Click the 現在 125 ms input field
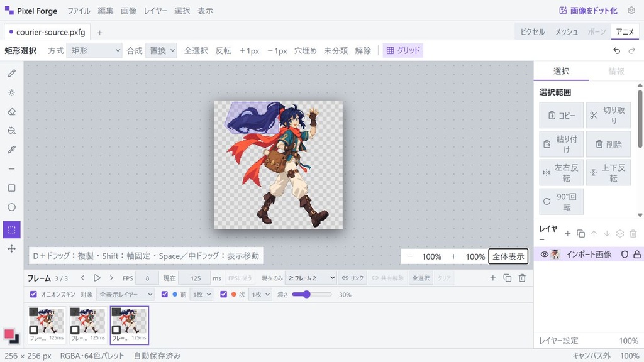The width and height of the screenshot is (644, 362). pos(195,278)
